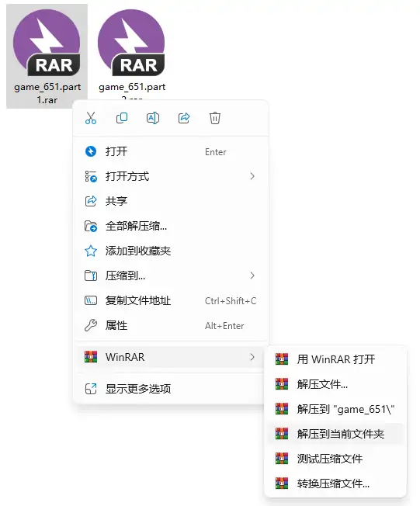
Task: Click the blue lightning icon beside 打开
Action: [91, 151]
